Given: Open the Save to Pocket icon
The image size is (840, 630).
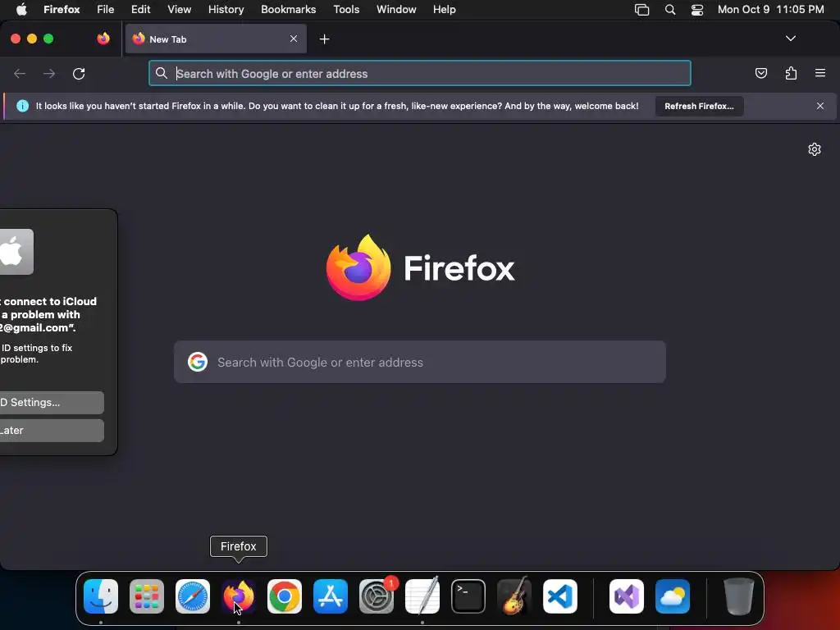Looking at the screenshot, I should coord(760,73).
